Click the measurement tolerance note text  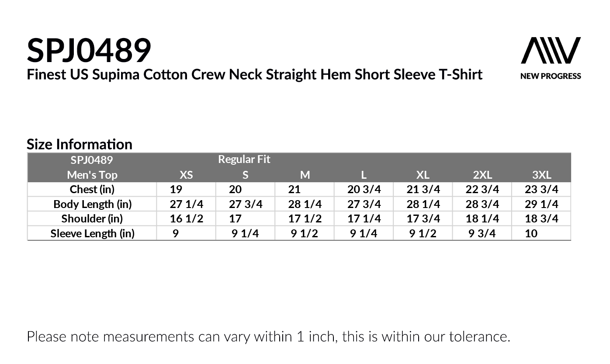point(268,337)
